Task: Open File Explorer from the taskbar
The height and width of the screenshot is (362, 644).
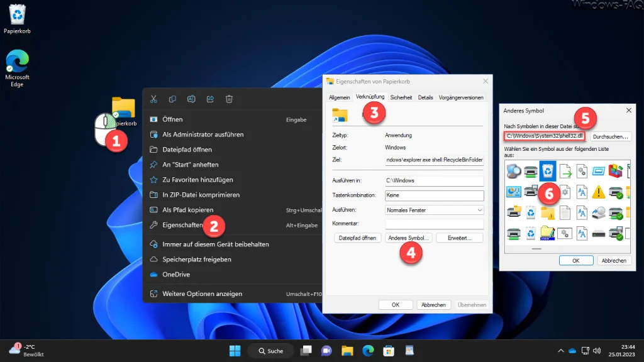Action: coord(347,351)
